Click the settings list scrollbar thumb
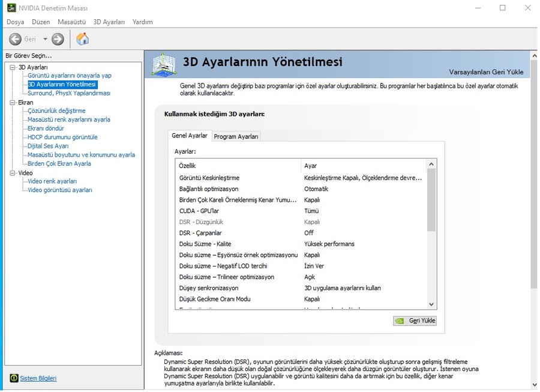 point(431,200)
